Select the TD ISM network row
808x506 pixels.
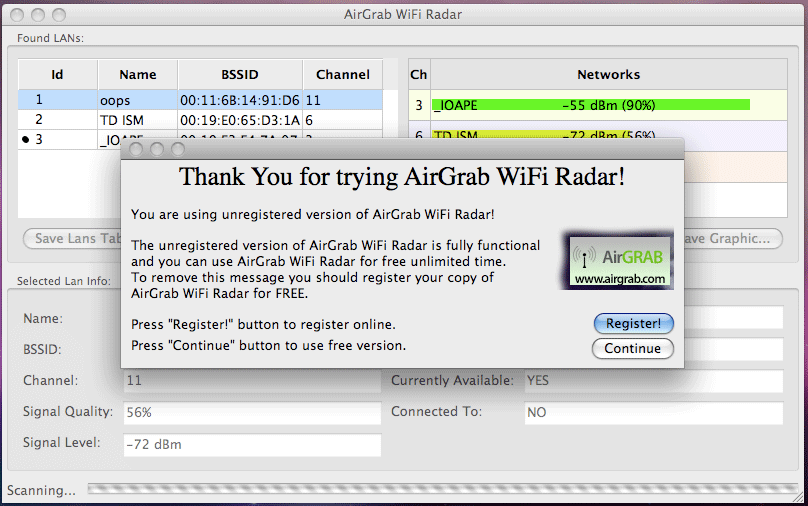(200, 120)
